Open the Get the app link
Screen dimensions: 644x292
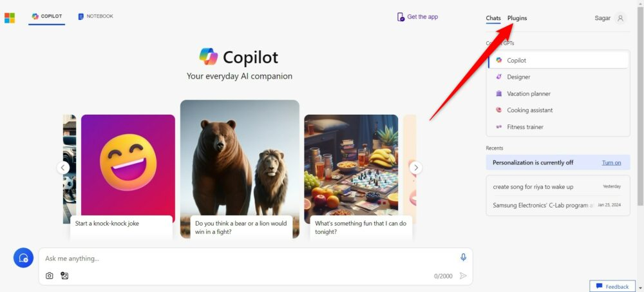[418, 17]
